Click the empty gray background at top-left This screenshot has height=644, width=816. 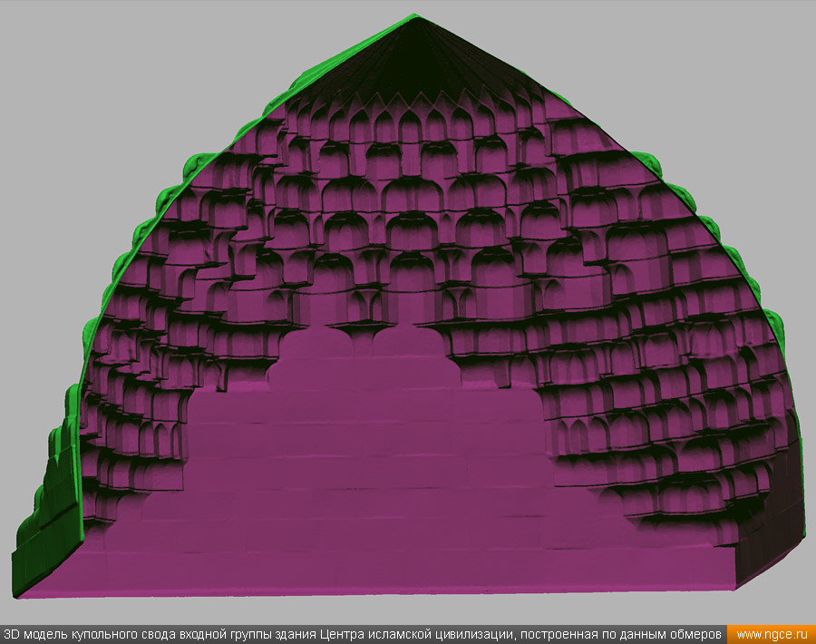tap(91, 73)
